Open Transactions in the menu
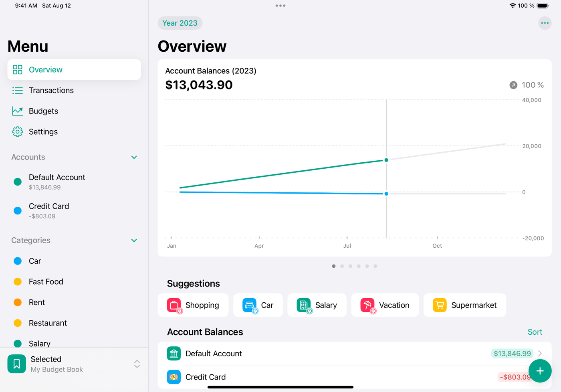561x392 pixels. coord(51,90)
